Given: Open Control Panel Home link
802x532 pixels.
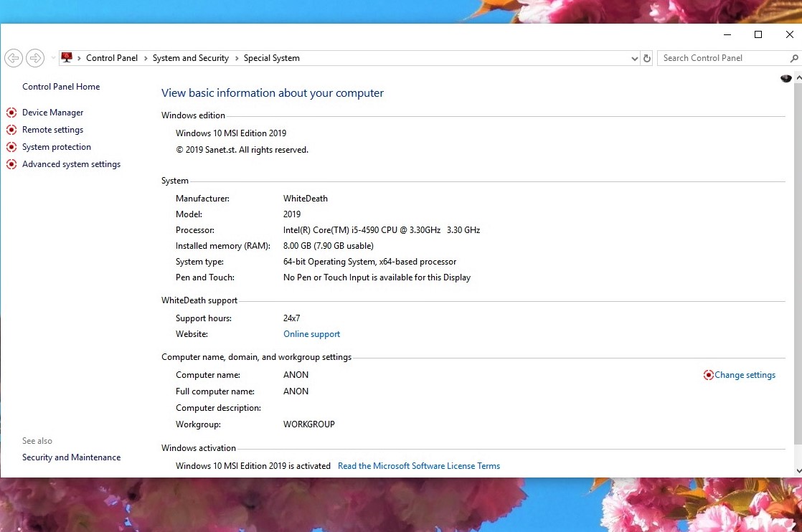Looking at the screenshot, I should 61,86.
